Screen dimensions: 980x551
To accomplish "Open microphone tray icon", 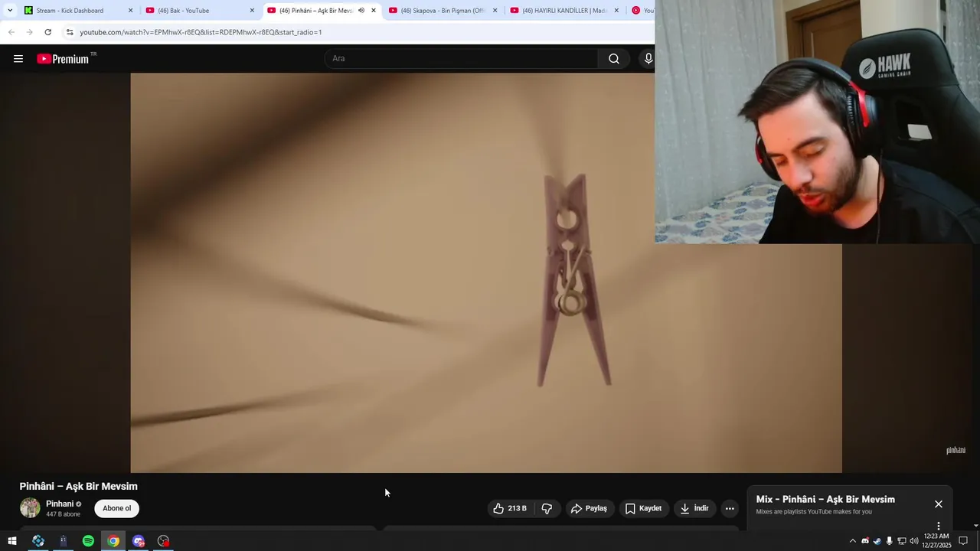I will tap(889, 541).
